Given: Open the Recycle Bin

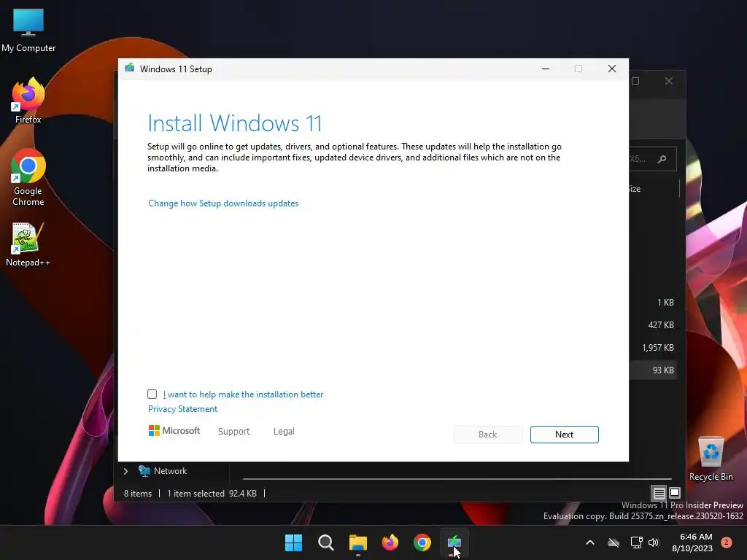Looking at the screenshot, I should [x=711, y=459].
